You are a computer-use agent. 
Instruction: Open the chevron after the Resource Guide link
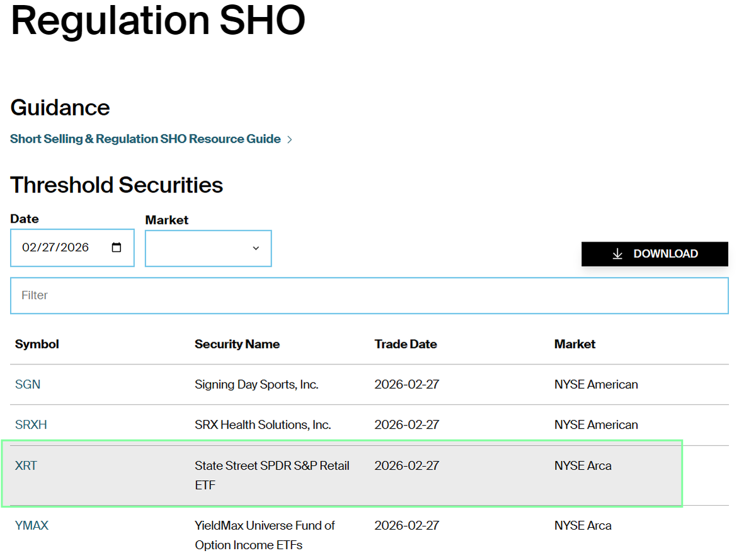click(x=290, y=139)
